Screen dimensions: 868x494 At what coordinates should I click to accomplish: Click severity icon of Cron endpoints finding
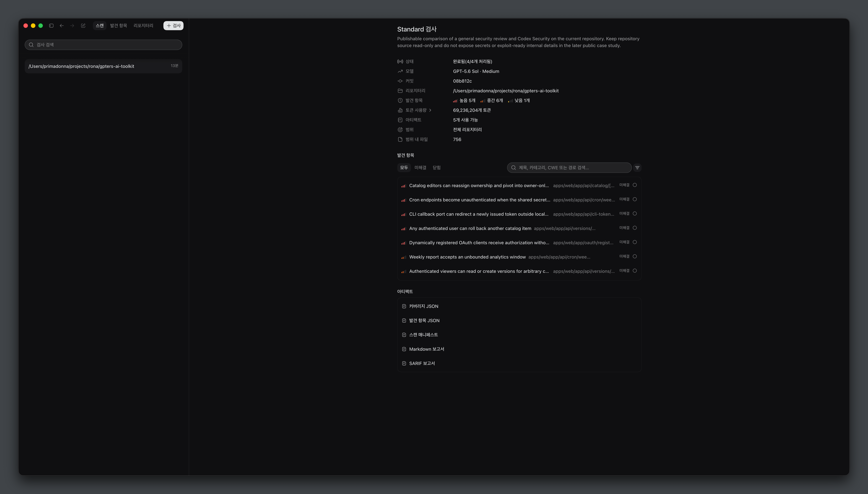[404, 200]
